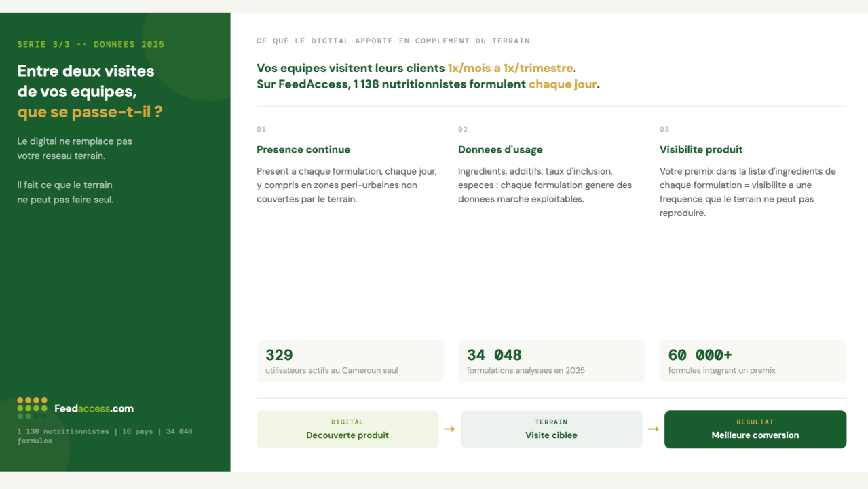Screen dimensions: 868x489
Task: Select the green dots logo mark
Action: coord(31,406)
